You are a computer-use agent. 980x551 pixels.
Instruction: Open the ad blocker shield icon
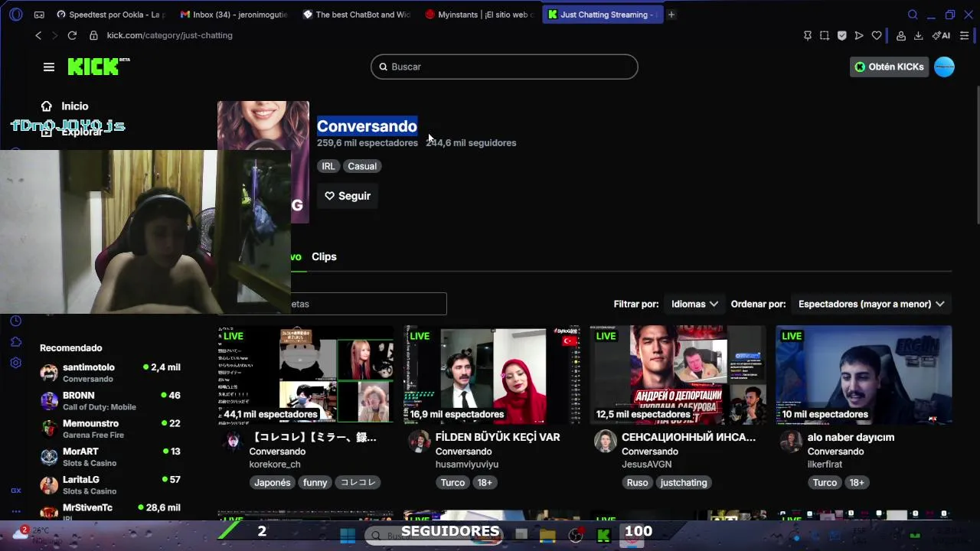click(841, 35)
